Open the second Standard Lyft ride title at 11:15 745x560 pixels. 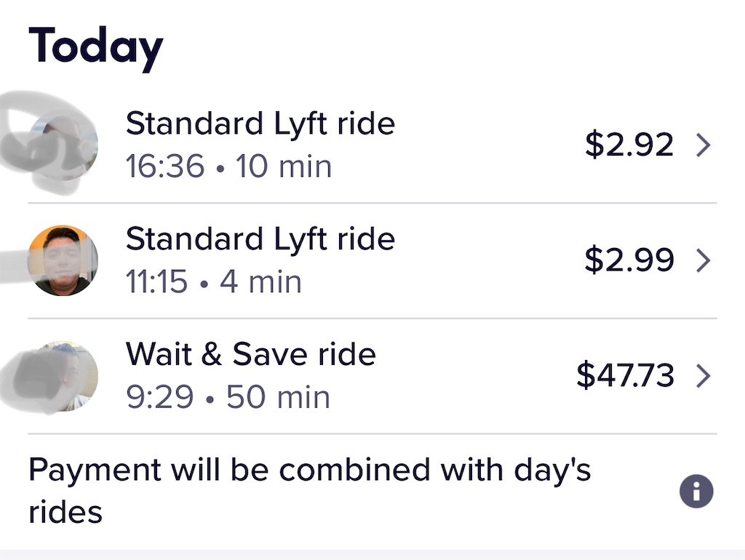(260, 239)
